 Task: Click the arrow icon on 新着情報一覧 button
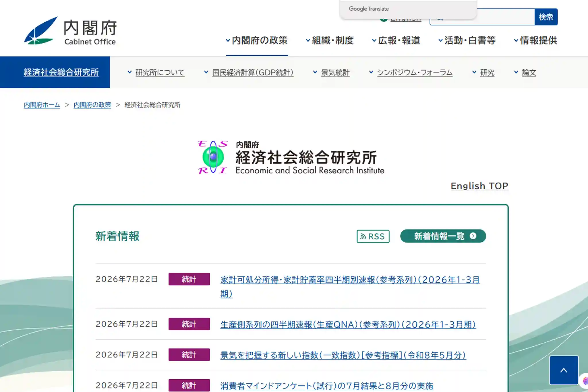(x=473, y=236)
